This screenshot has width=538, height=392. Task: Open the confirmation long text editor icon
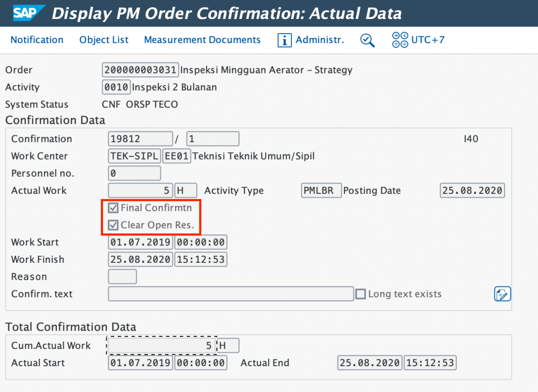click(x=502, y=294)
